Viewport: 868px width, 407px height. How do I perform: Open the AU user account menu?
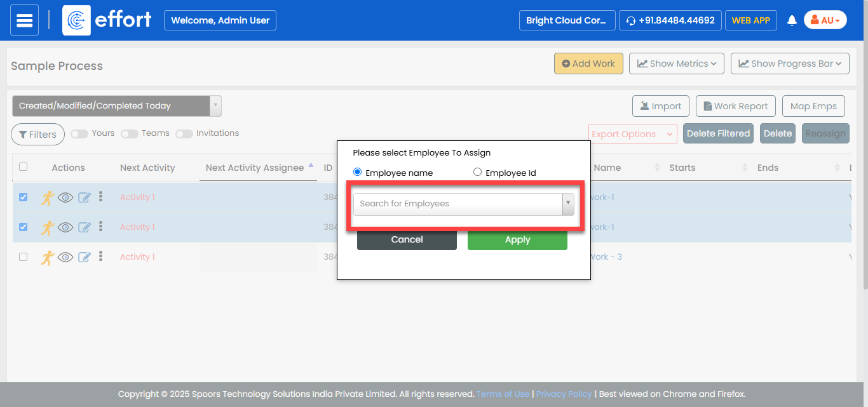tap(825, 20)
